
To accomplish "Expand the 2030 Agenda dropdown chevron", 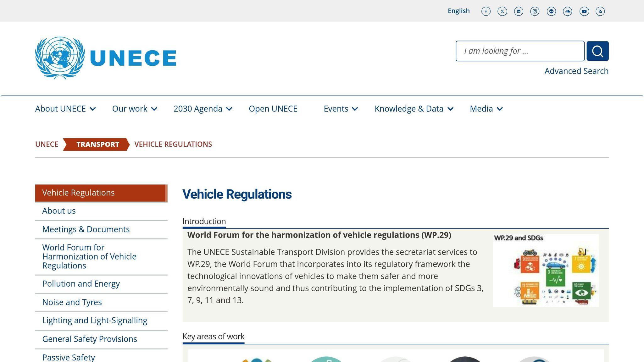I will [229, 109].
